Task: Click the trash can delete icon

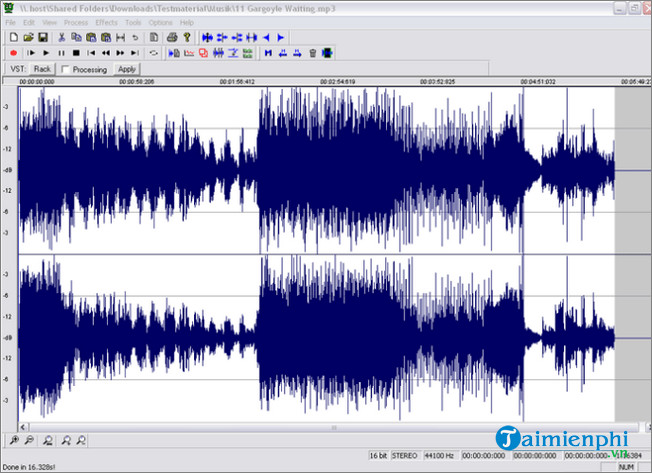Action: pos(312,52)
